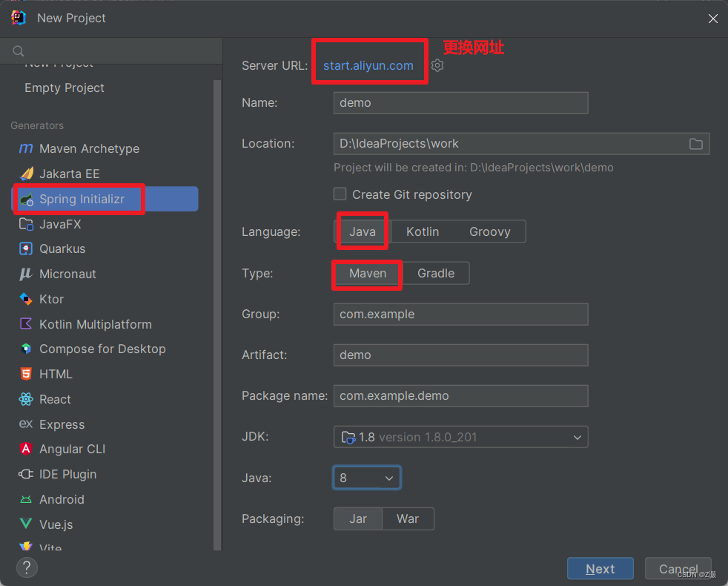This screenshot has height=586, width=728.
Task: Select War packaging option
Action: tap(408, 518)
